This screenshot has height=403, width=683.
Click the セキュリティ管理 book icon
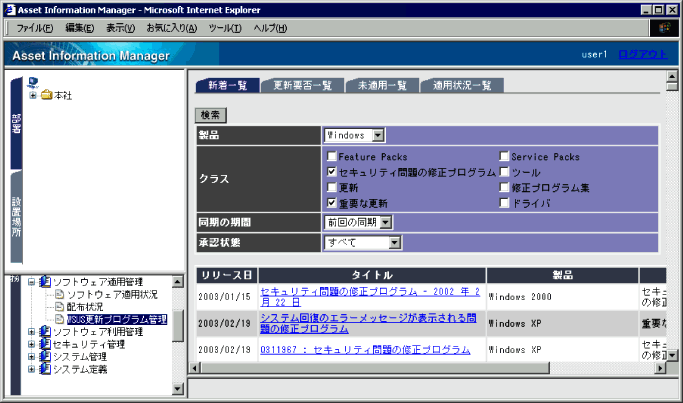click(45, 344)
